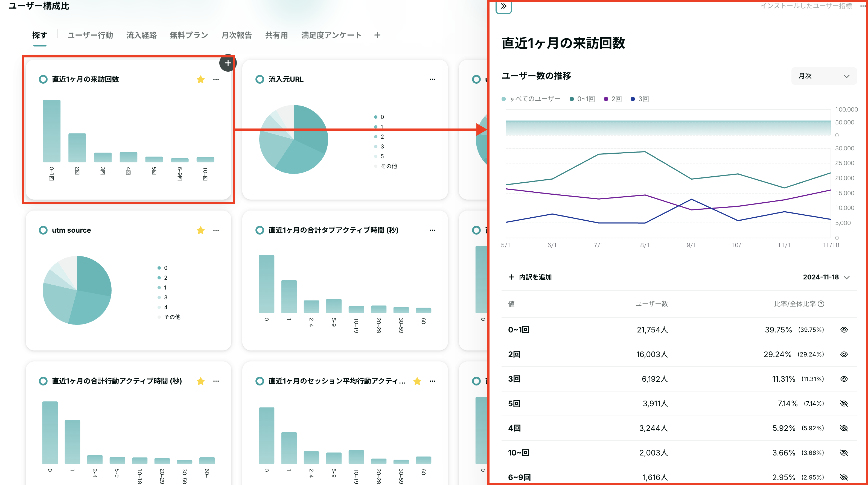Click circle icon beside セッション平均行動アクティ title
Image resolution: width=868 pixels, height=485 pixels.
(260, 381)
